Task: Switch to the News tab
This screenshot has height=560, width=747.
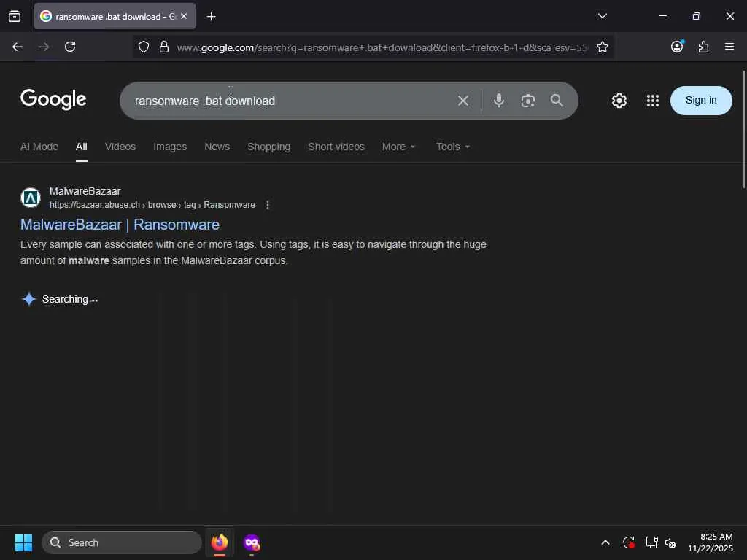Action: click(217, 147)
